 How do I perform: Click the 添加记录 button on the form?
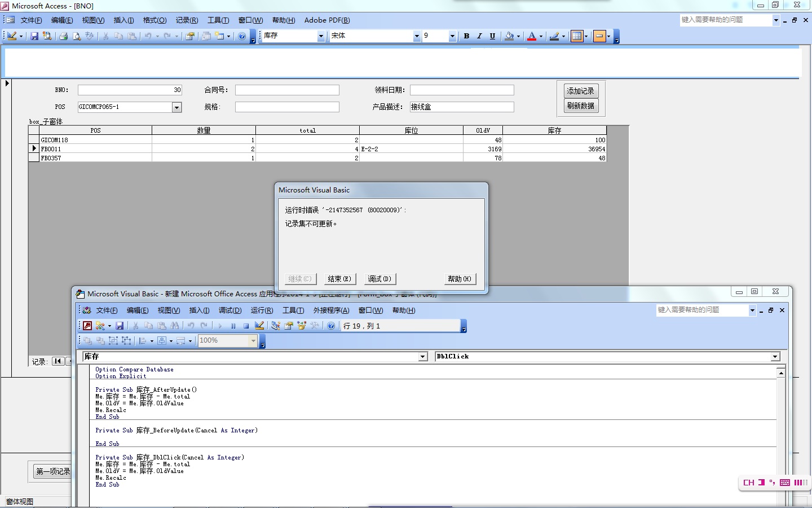580,91
